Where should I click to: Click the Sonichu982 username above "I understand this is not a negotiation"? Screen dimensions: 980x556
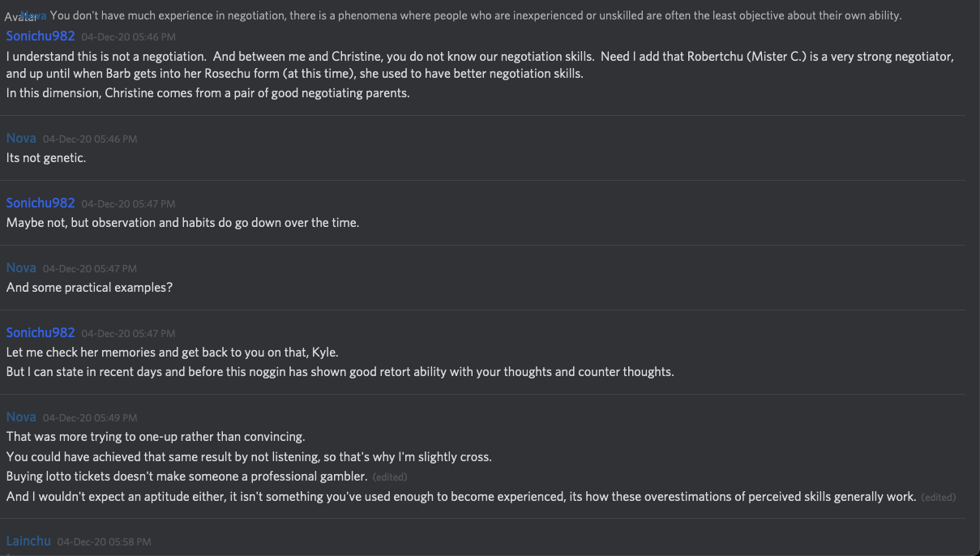click(x=41, y=36)
